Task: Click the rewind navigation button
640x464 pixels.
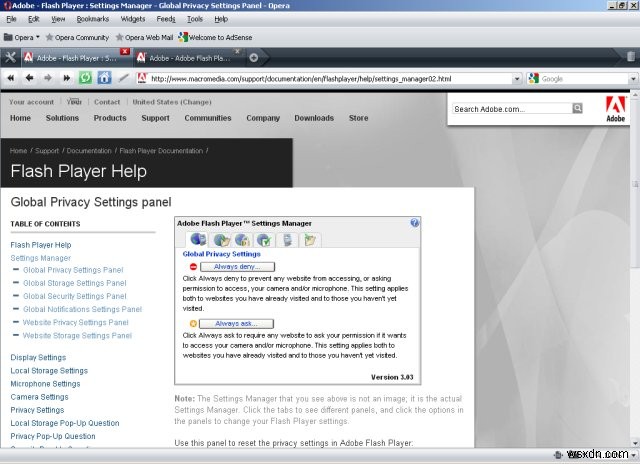Action: click(x=11, y=78)
